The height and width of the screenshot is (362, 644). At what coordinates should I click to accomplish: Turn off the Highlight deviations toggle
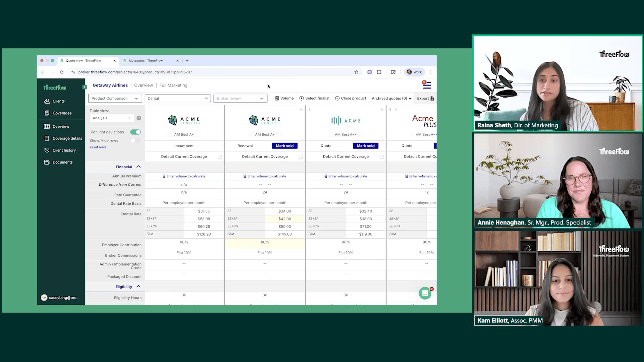[x=136, y=132]
